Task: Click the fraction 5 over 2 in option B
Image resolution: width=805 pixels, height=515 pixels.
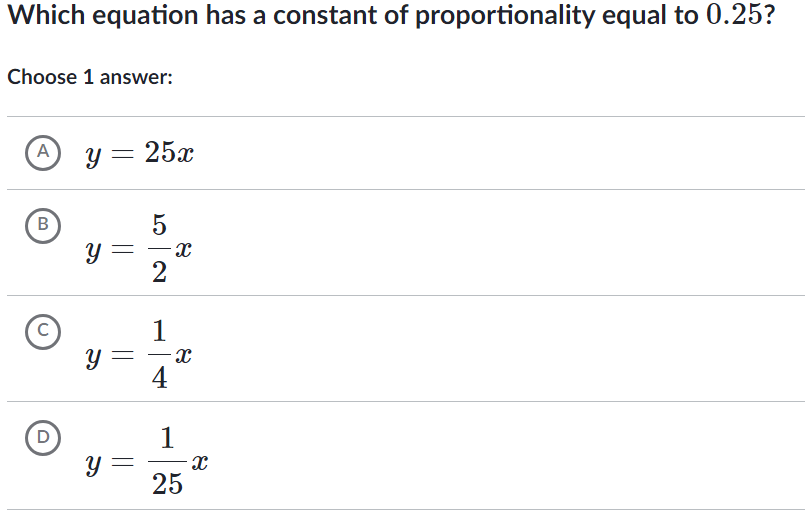Action: 159,249
